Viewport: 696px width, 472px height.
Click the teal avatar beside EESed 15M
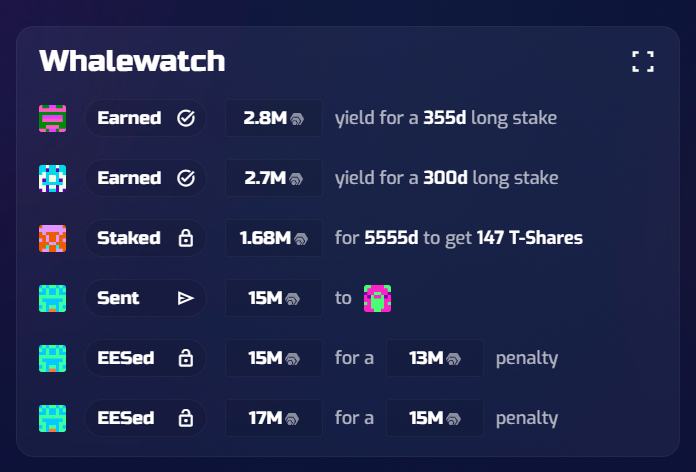[52, 358]
